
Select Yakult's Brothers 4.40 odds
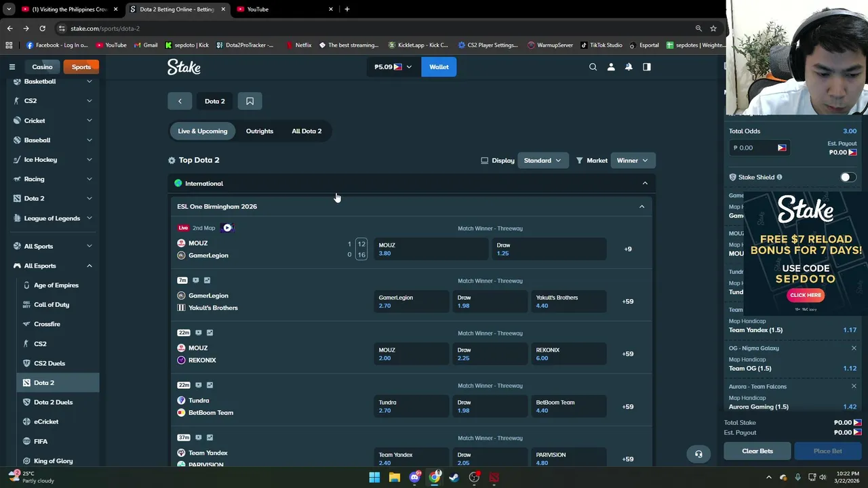568,301
